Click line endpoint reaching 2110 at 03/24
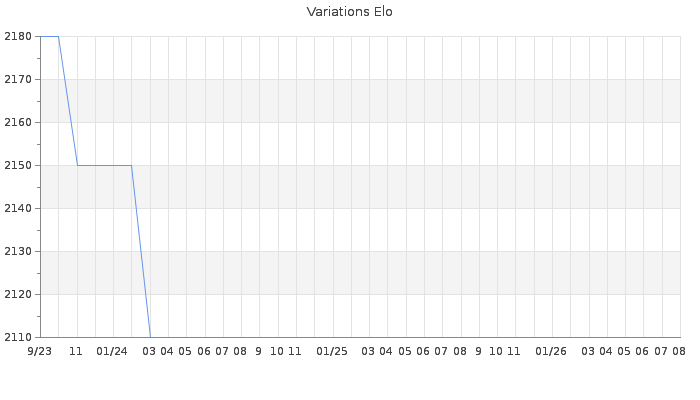 coord(150,337)
